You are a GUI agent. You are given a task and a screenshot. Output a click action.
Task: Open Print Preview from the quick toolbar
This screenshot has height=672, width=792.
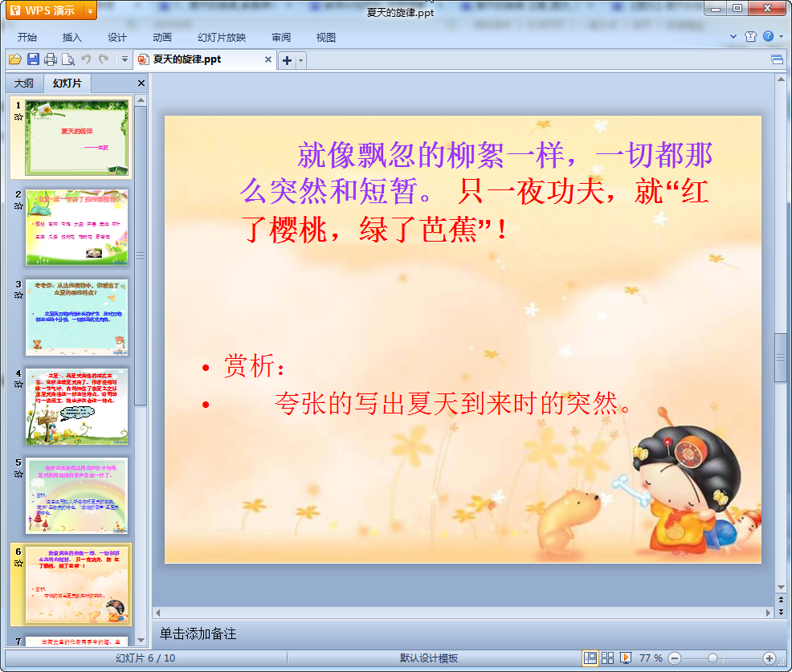68,59
